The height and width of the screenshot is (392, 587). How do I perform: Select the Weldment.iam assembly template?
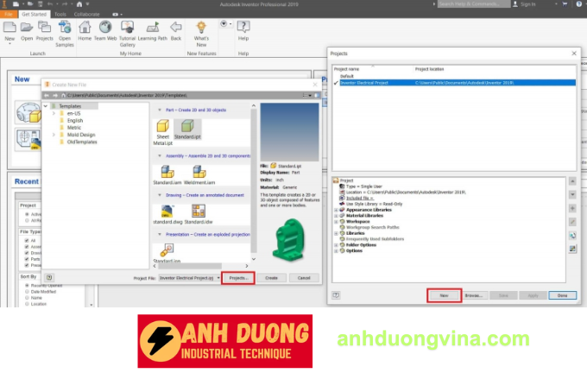click(x=199, y=172)
